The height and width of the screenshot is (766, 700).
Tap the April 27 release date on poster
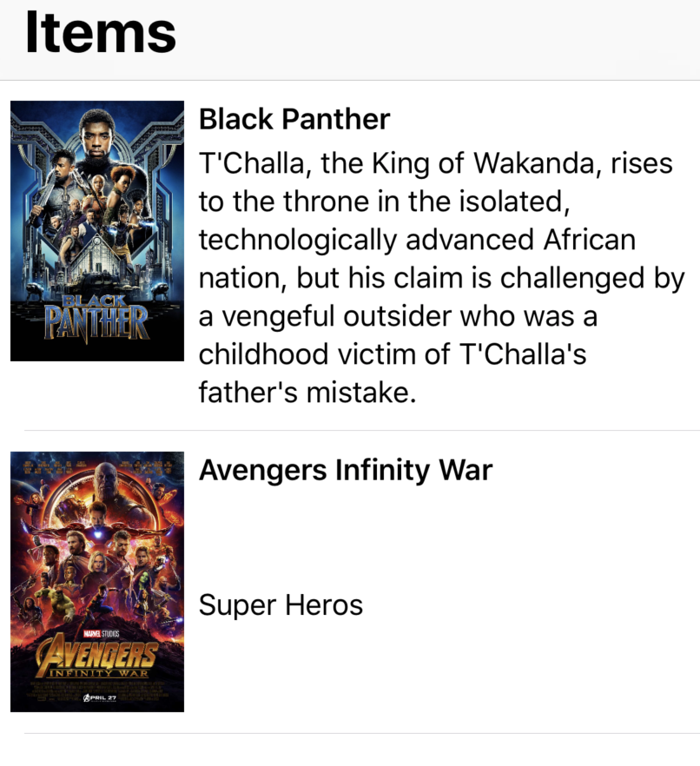tap(99, 698)
